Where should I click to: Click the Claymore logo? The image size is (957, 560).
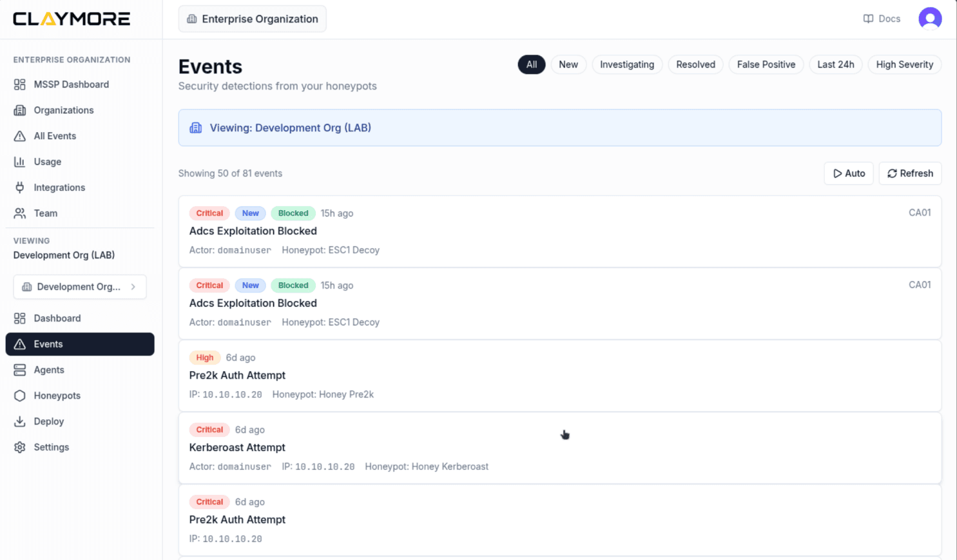pyautogui.click(x=72, y=19)
